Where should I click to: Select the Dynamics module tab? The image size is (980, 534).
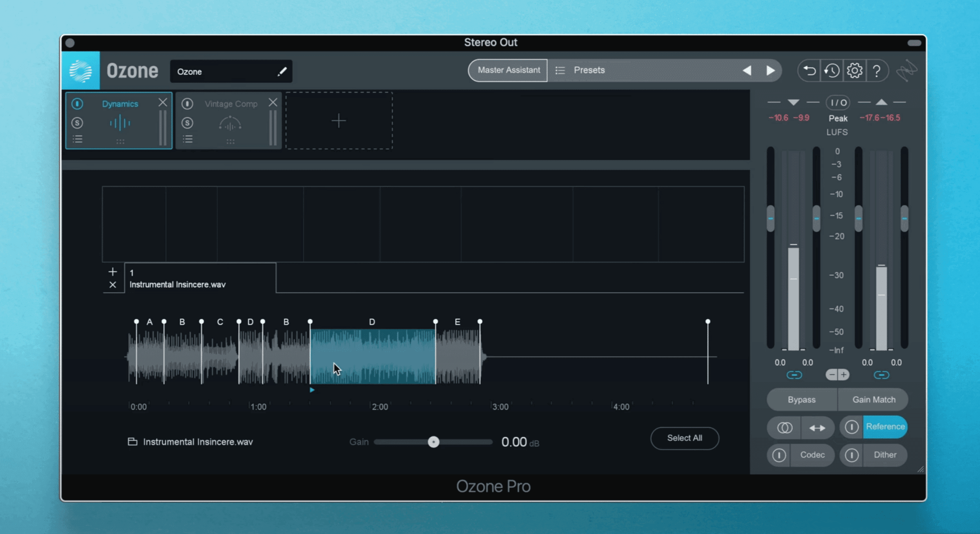119,121
